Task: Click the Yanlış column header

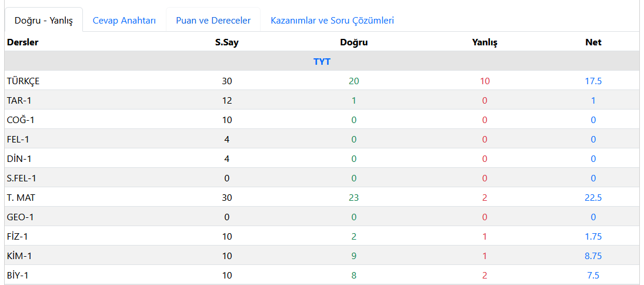Action: [485, 42]
